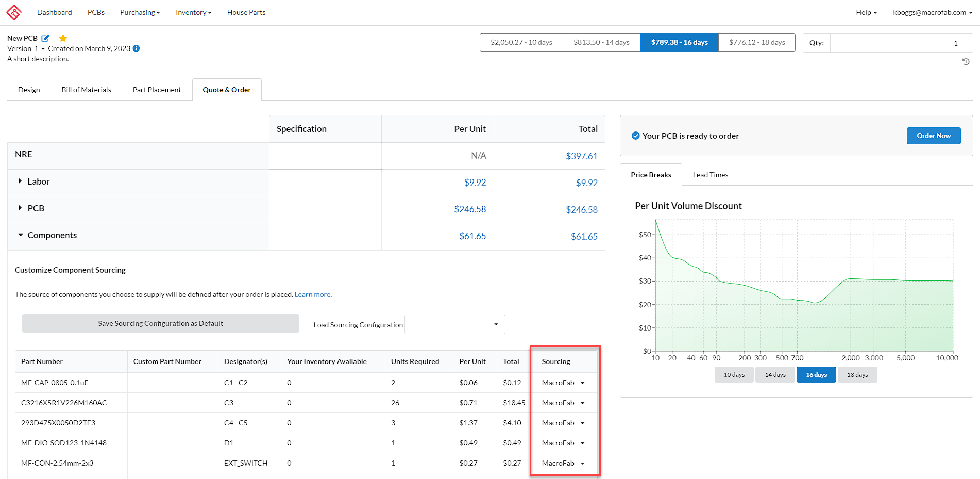Open the Help menu
980x479 pixels.
[867, 12]
